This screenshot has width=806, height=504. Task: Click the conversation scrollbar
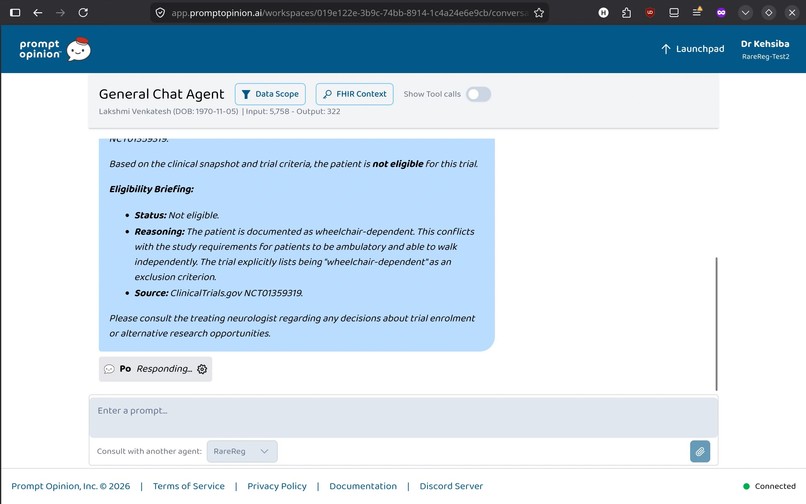716,324
